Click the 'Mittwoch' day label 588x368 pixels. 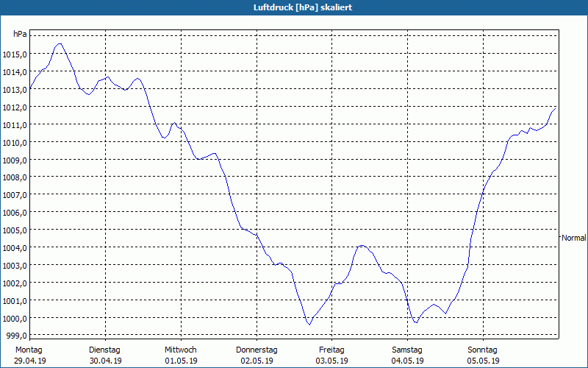180,350
